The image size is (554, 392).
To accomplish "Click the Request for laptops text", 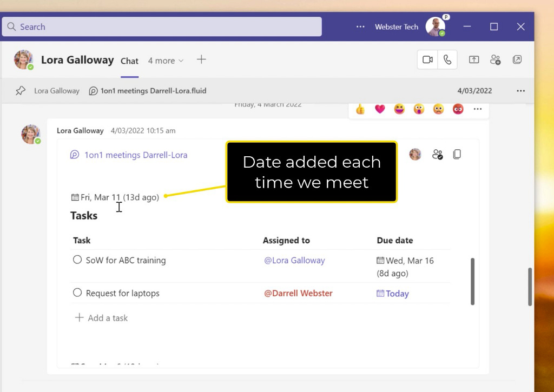I will [x=123, y=293].
